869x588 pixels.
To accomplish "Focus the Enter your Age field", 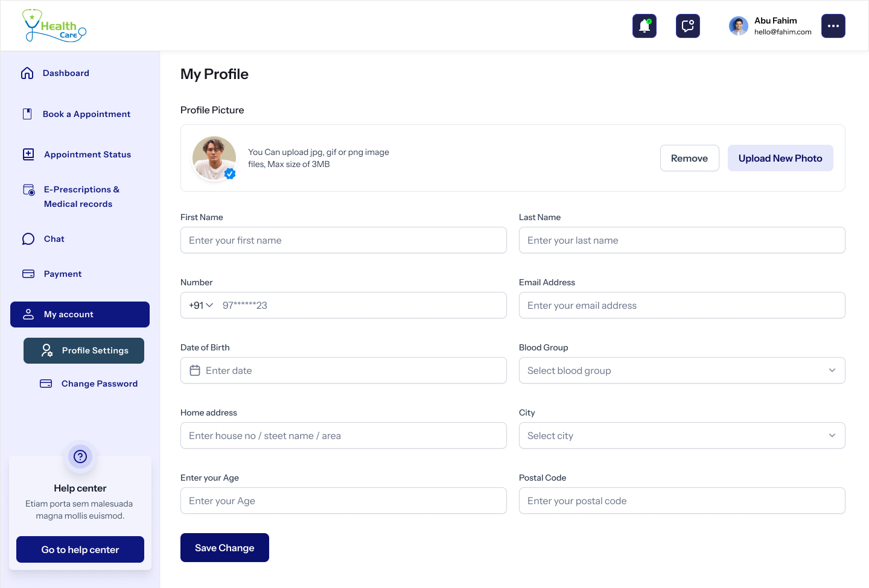I will coord(343,501).
